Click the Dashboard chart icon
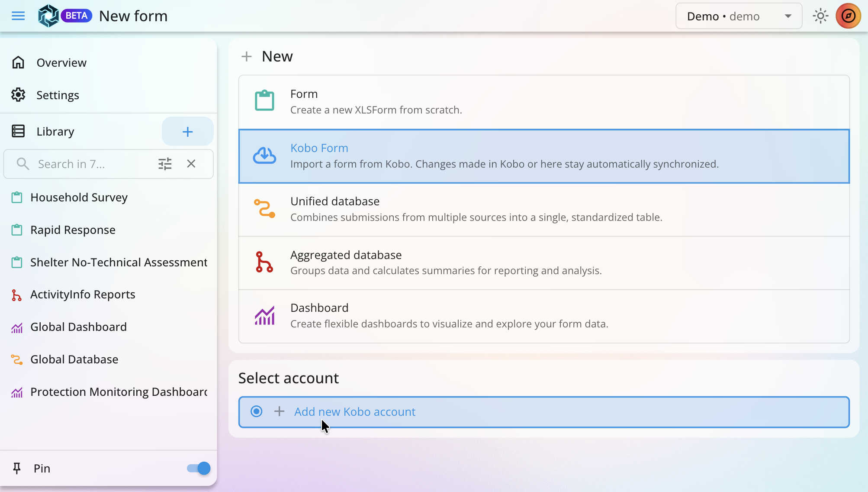This screenshot has height=492, width=868. [264, 316]
